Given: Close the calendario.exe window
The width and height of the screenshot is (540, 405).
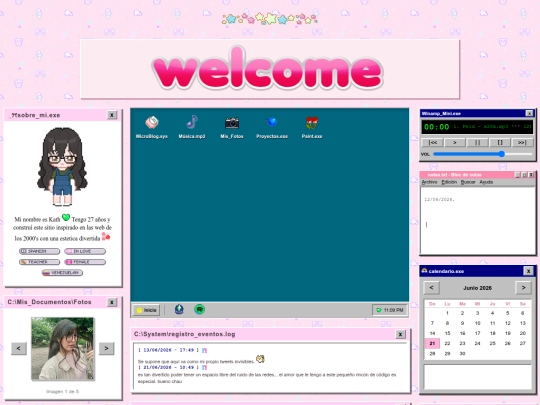Looking at the screenshot, I should tap(529, 271).
